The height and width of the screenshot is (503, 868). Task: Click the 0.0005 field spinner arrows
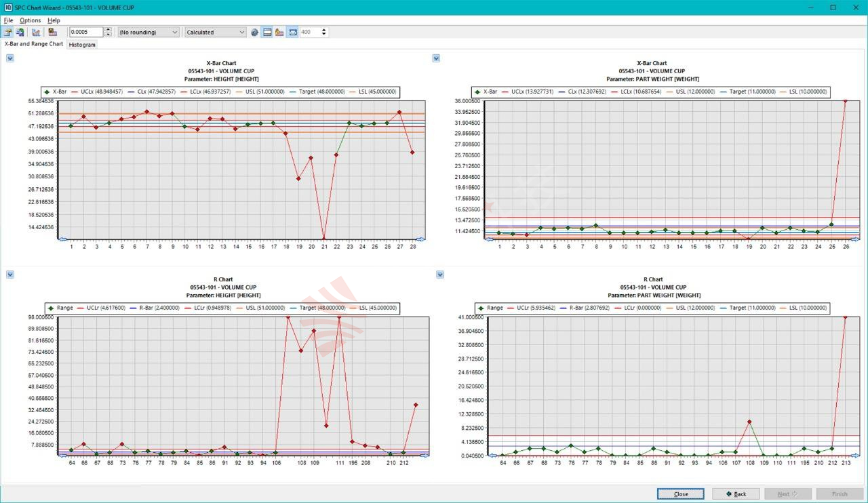click(107, 32)
